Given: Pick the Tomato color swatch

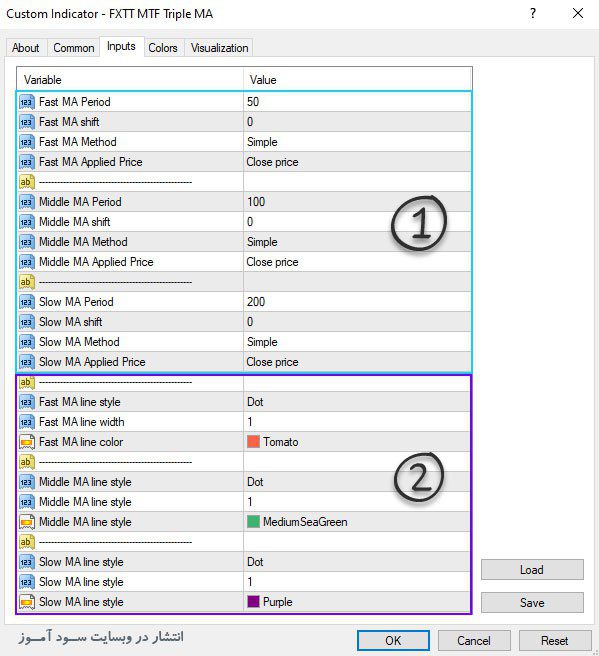Looking at the screenshot, I should 253,442.
